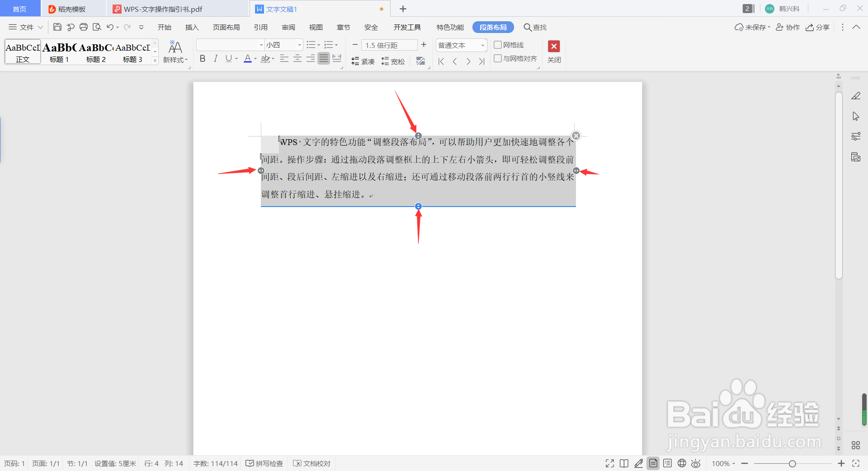Open the font size 小四 dropdown
868x471 pixels.
(299, 45)
